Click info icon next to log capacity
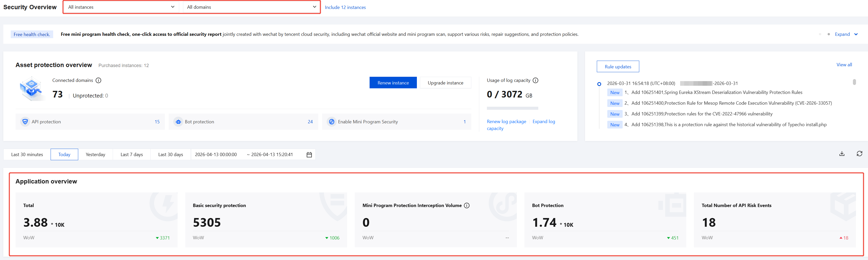The image size is (868, 260). [x=535, y=80]
